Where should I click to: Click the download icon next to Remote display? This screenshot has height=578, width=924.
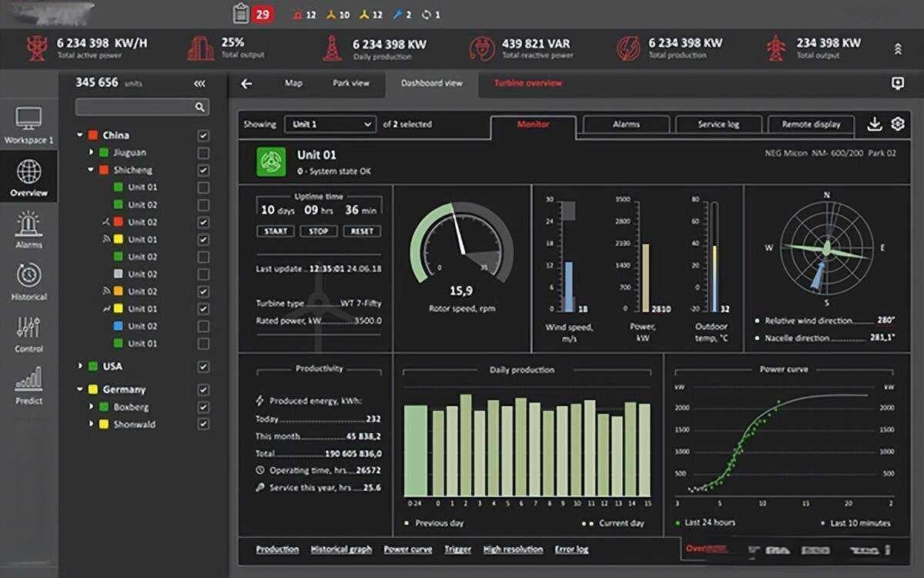pyautogui.click(x=875, y=124)
